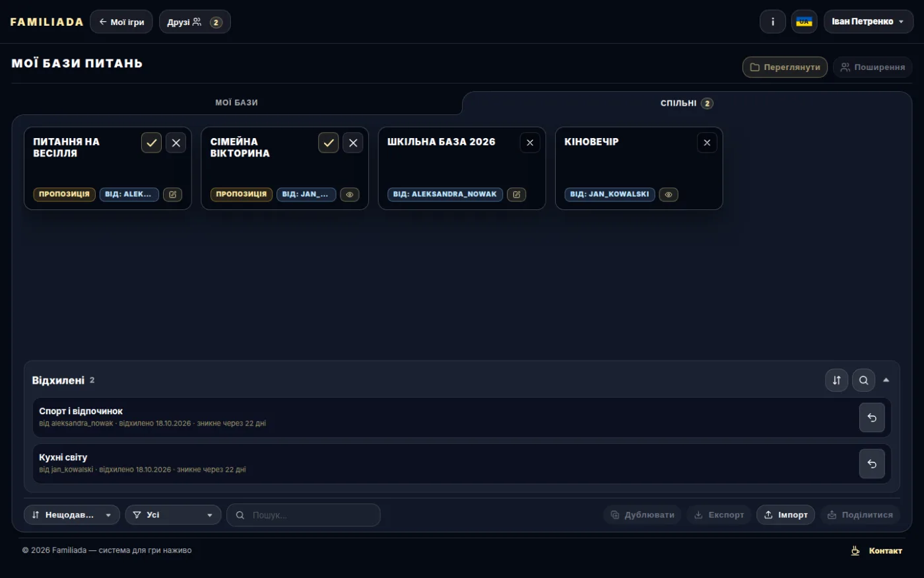Screen dimensions: 924x578
Task: Click the Поширення mode button
Action: (x=873, y=67)
